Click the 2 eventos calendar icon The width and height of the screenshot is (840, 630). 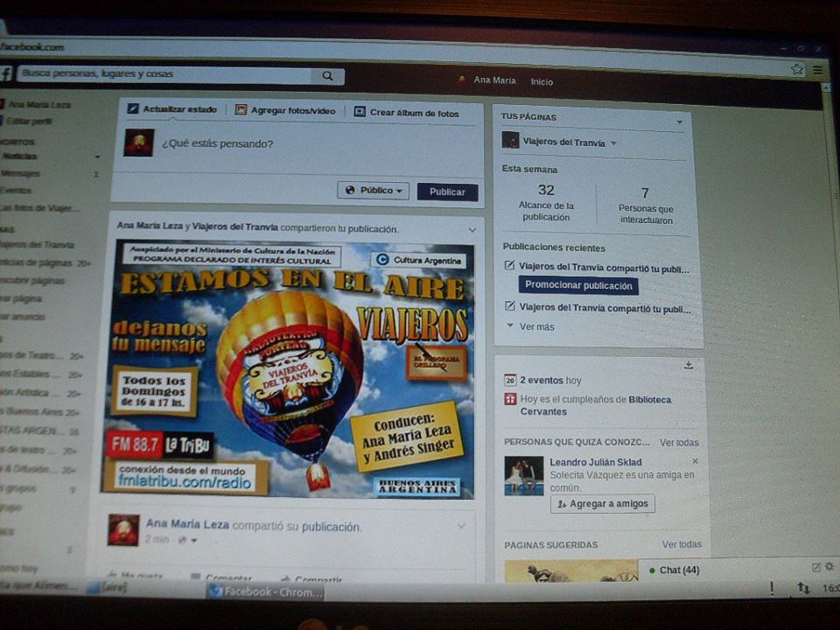(x=510, y=381)
